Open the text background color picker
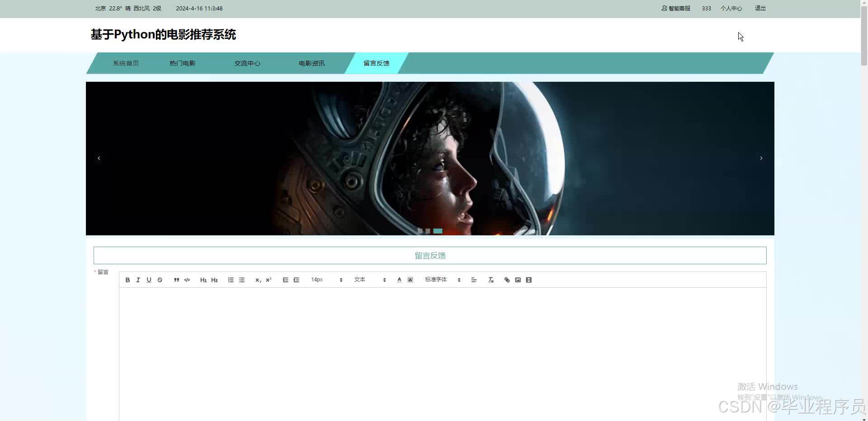868x421 pixels. [410, 280]
